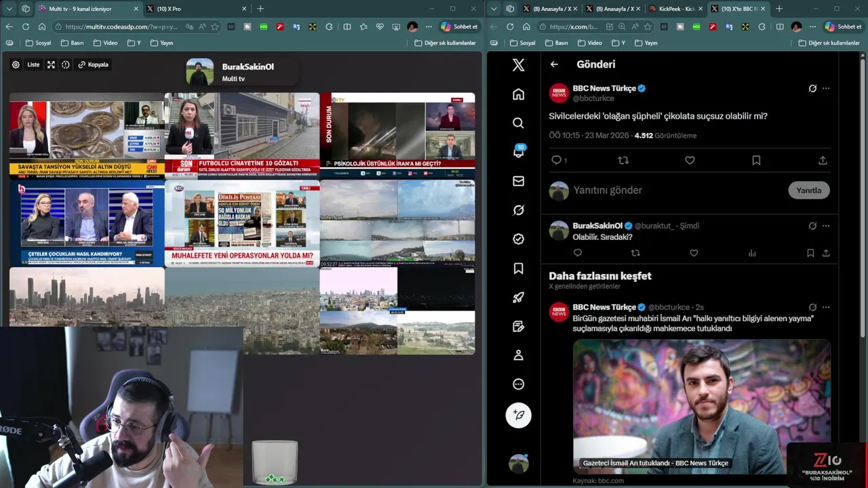Switch to the first '(8) Anasayfa / X' tab
This screenshot has height=488, width=868.
(549, 9)
